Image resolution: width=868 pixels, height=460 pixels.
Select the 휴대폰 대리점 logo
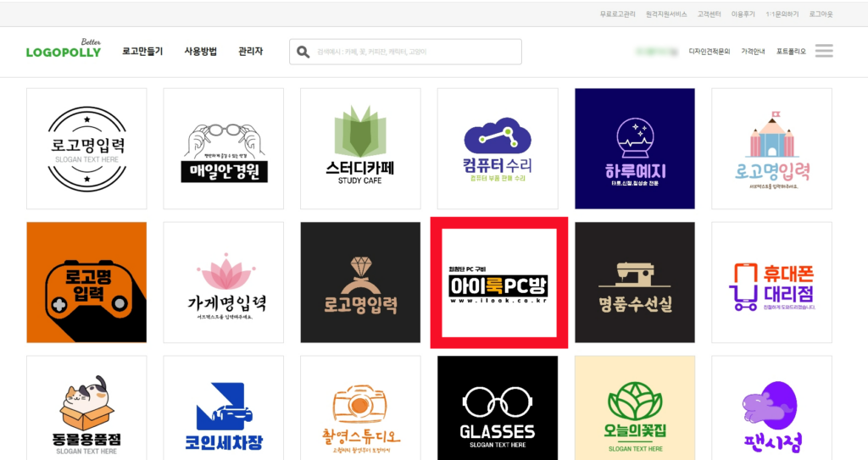click(x=771, y=282)
